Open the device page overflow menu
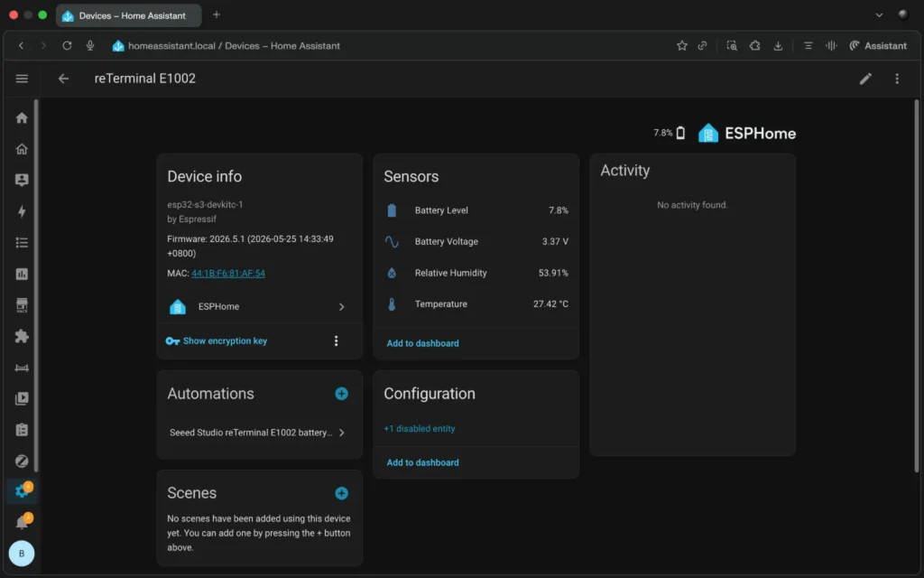 pos(897,79)
